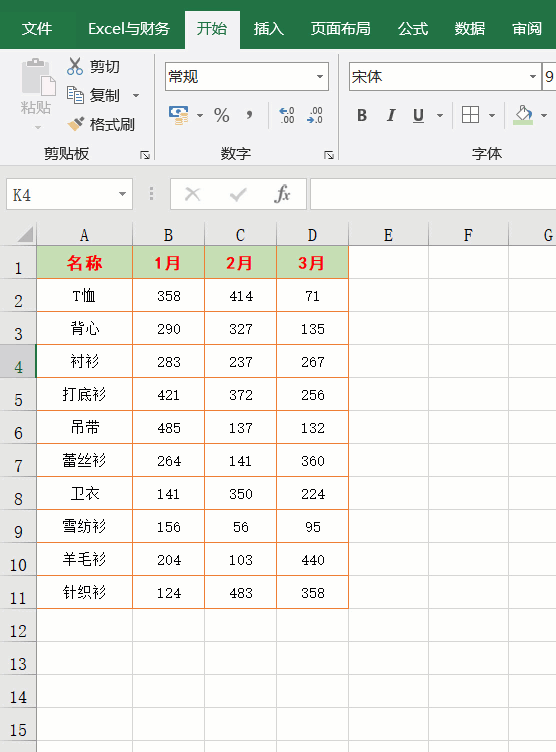556x752 pixels.
Task: Click the 复制 button label
Action: point(105,95)
